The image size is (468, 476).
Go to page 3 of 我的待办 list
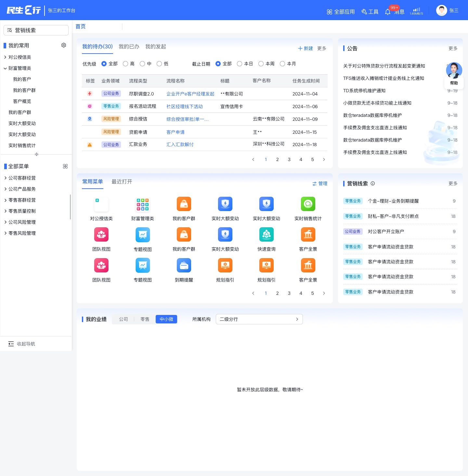tap(289, 159)
